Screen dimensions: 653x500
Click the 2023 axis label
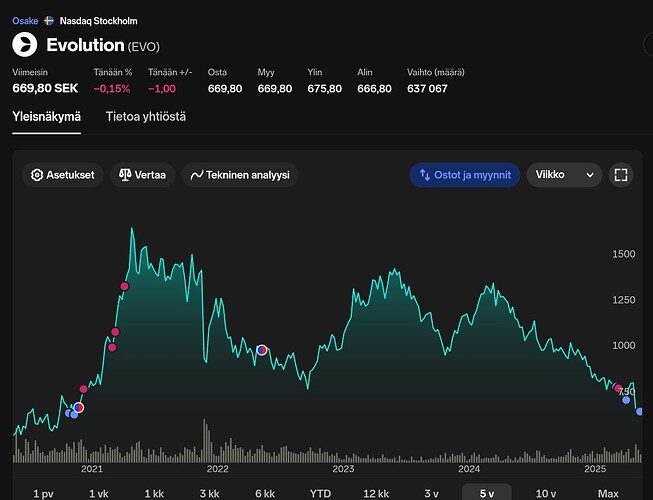343,469
